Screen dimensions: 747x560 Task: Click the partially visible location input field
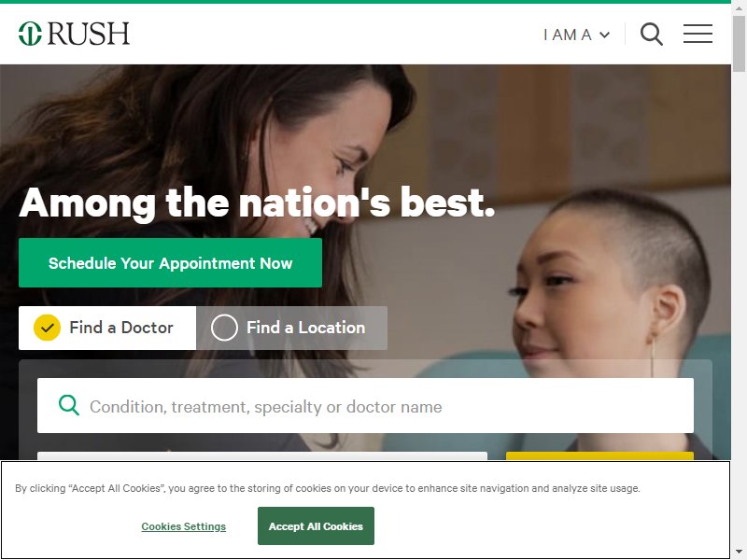tap(262, 455)
